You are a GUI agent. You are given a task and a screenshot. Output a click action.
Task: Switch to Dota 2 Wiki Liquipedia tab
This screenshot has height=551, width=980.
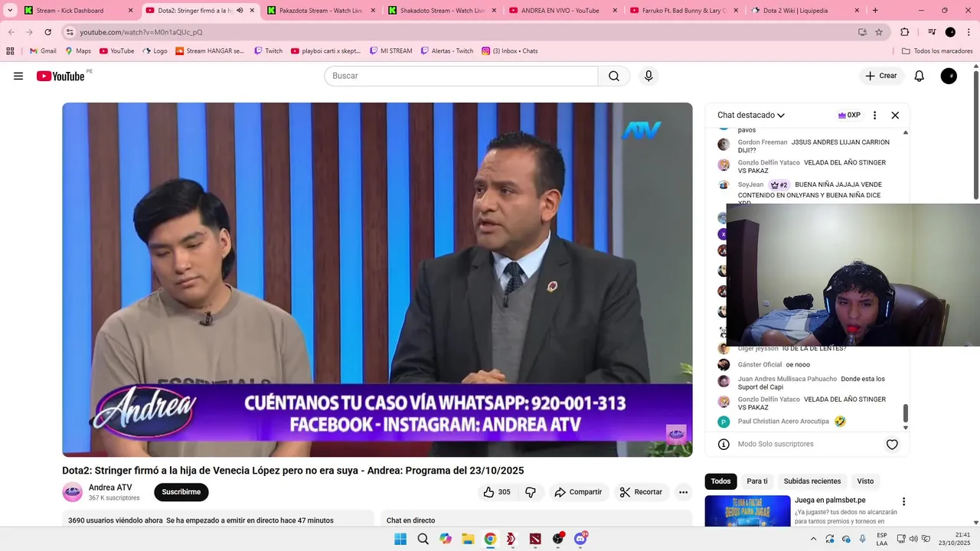coord(805,11)
